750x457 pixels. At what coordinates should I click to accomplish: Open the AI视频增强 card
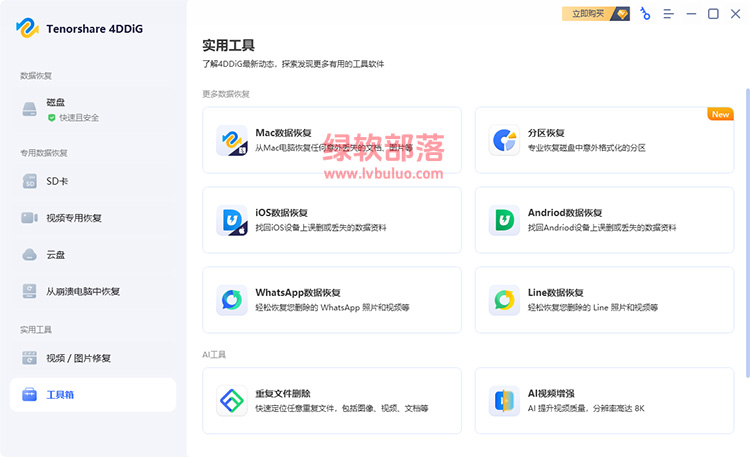tap(605, 401)
